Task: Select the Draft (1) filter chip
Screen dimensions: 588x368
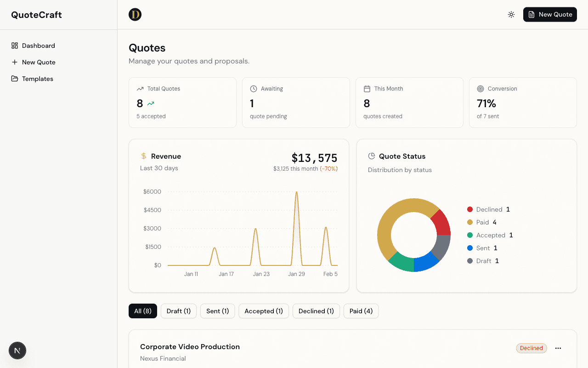Action: click(178, 311)
